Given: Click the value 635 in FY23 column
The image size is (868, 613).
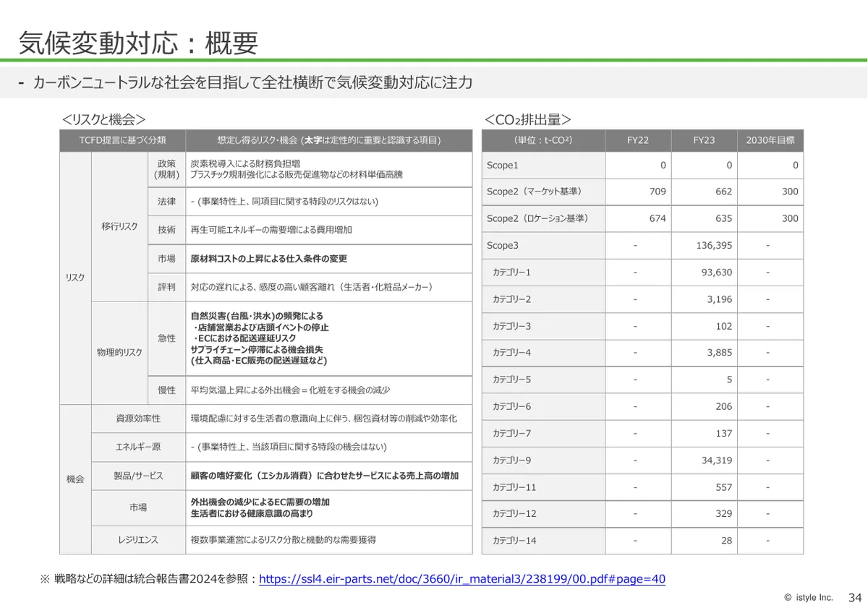Looking at the screenshot, I should coord(723,218).
